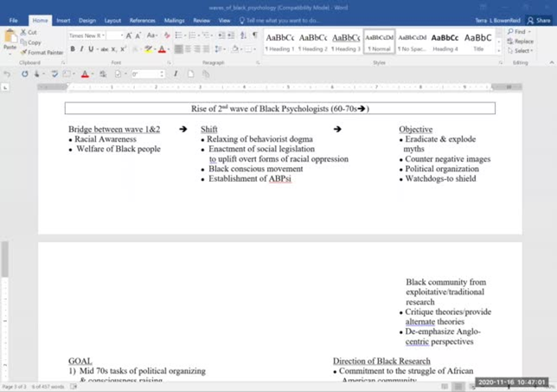Screen dimensions: 557x392
Task: Switch to the Insert ribbon tab
Action: click(x=63, y=19)
